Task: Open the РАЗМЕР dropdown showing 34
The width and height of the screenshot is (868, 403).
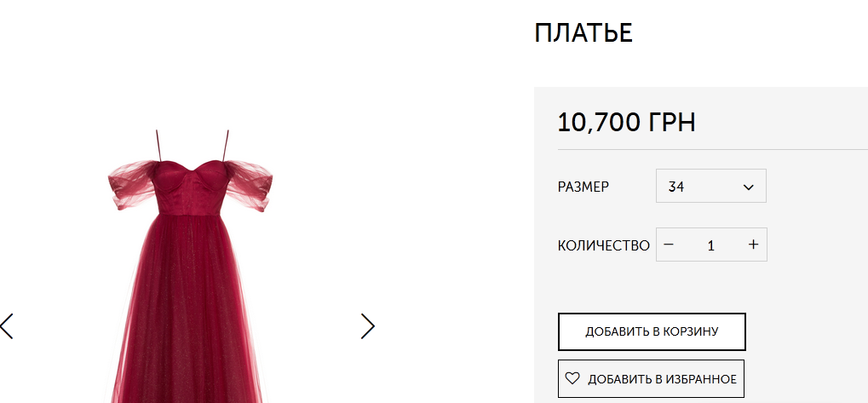Action: tap(710, 186)
